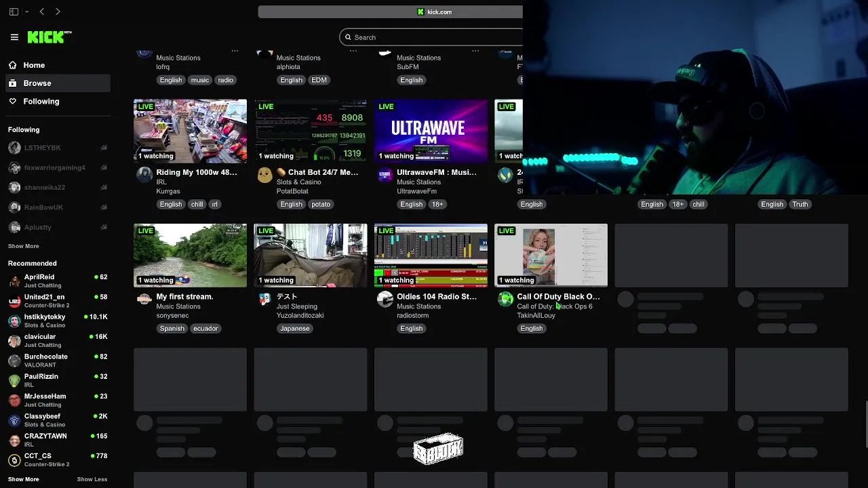Image resolution: width=868 pixels, height=488 pixels.
Task: Open options menu on lofrq card
Action: pyautogui.click(x=235, y=50)
